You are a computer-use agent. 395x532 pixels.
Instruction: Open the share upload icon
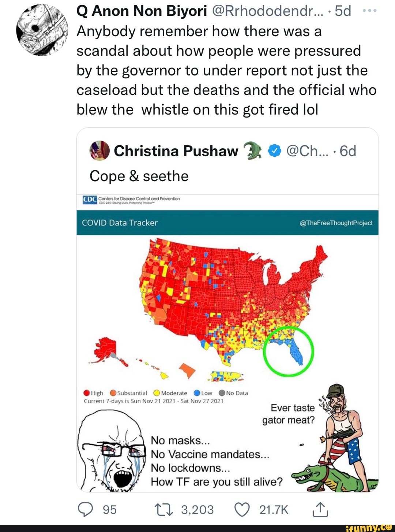(320, 509)
